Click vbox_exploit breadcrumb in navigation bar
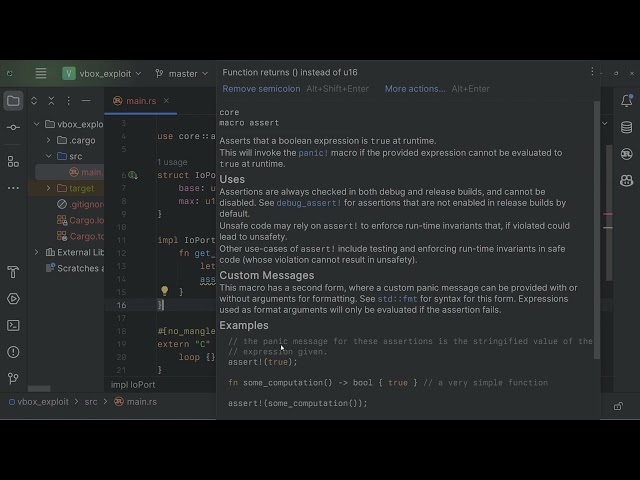Screen dimensions: 640x480 [39, 402]
